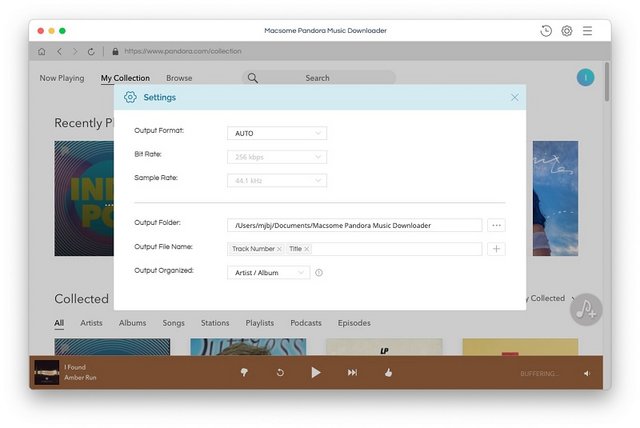Skip to the next track
Screen dimensions: 640x428
(x=352, y=373)
